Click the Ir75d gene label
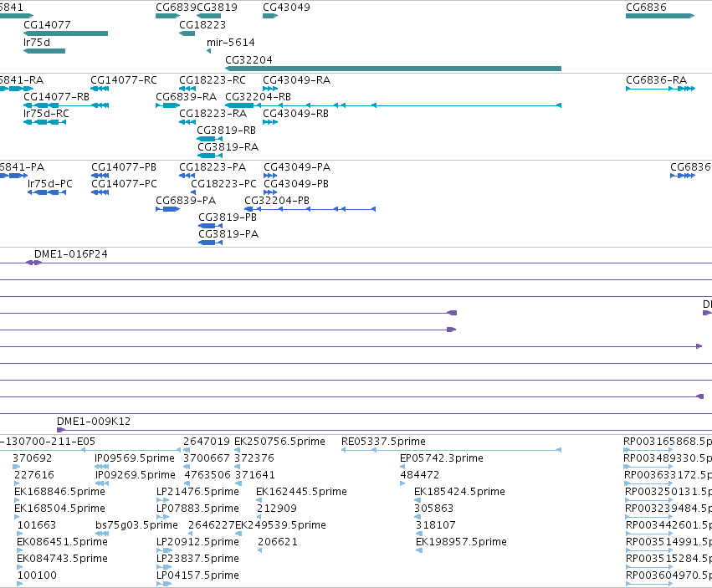712x588 pixels. tap(37, 42)
